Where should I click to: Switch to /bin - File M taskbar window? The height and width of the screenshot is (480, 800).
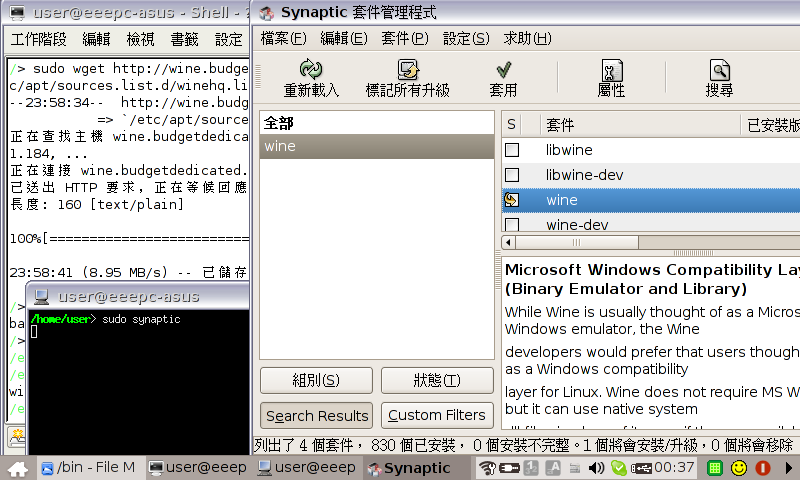(89, 467)
